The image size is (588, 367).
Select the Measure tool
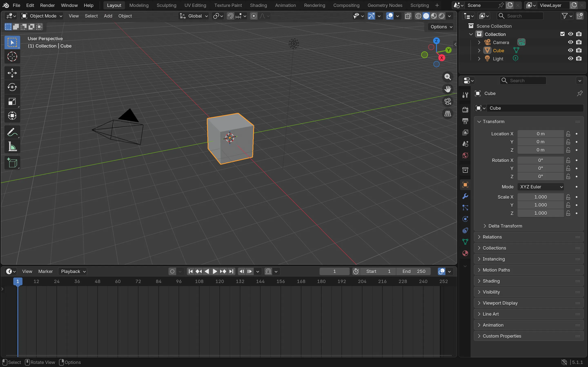pyautogui.click(x=12, y=146)
